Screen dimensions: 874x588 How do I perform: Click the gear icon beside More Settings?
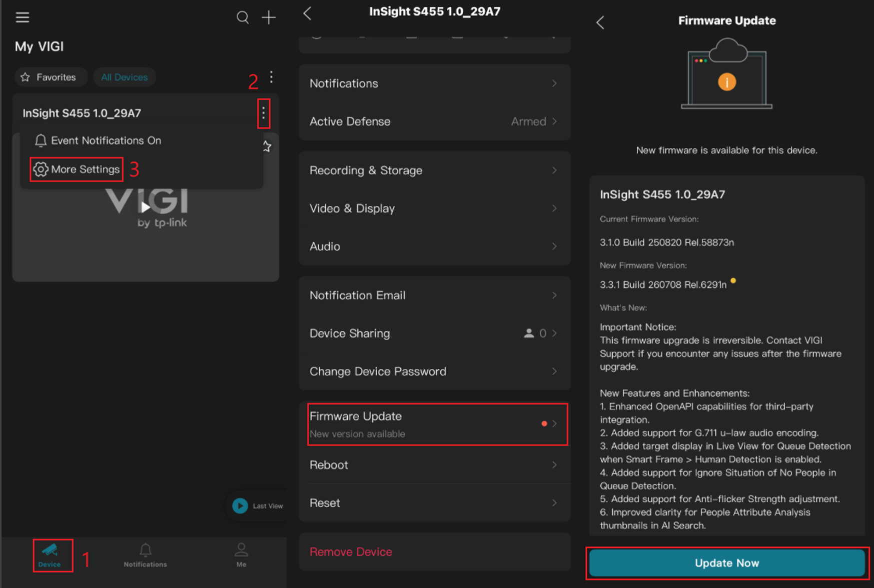(41, 169)
